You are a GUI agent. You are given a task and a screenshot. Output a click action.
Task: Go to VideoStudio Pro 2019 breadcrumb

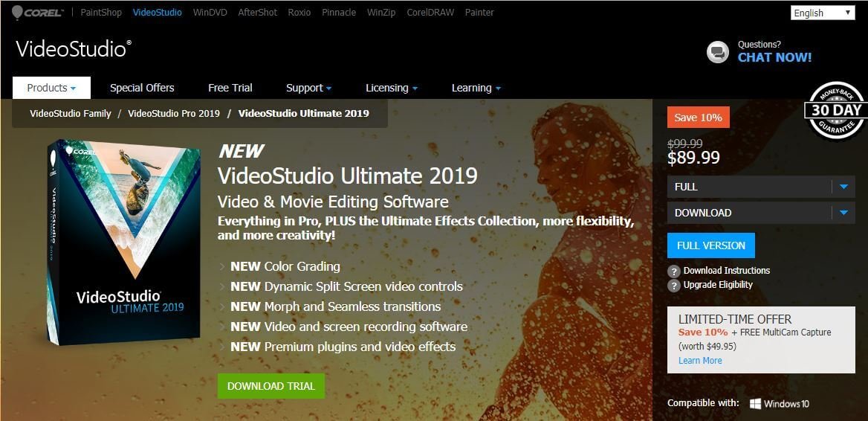point(174,114)
